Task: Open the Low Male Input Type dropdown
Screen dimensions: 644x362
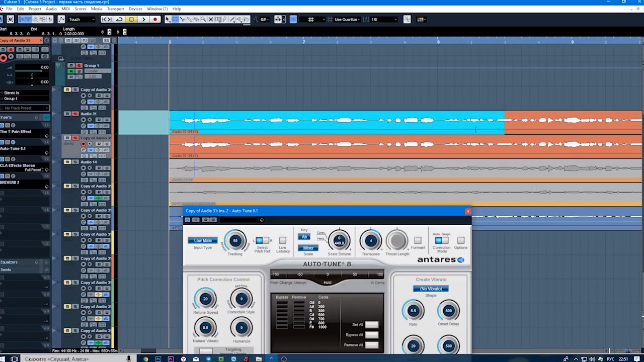Action: coord(203,241)
